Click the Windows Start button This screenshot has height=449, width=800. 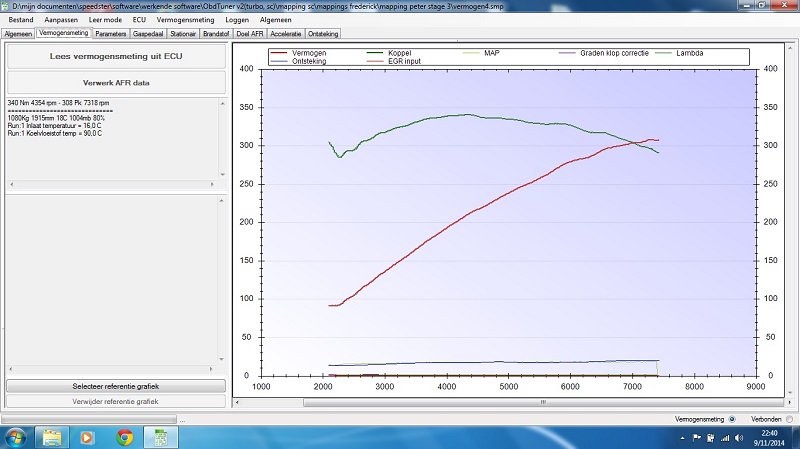point(16,437)
